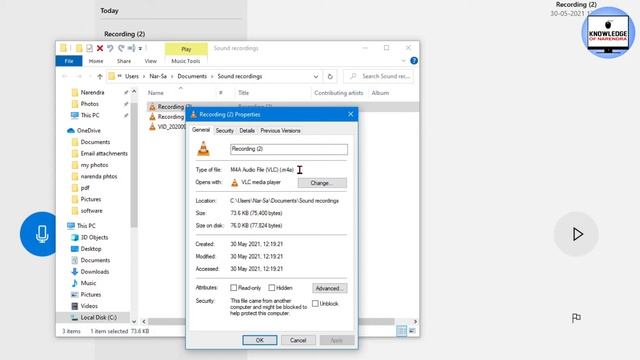
Task: Click the file name field in Properties
Action: click(289, 149)
